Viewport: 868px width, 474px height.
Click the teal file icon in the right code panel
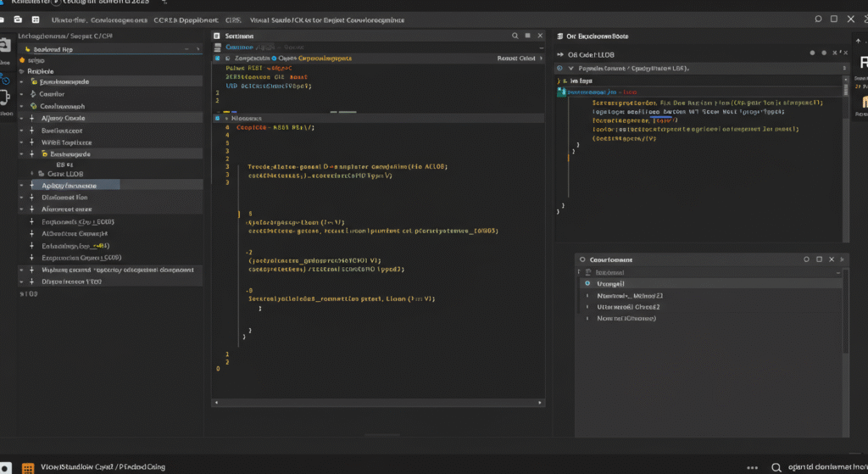tap(561, 92)
